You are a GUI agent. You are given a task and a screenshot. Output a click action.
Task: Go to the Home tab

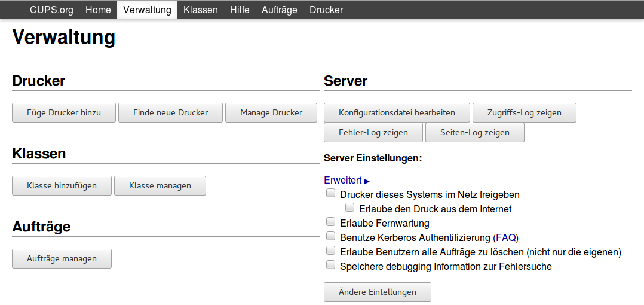tap(98, 10)
